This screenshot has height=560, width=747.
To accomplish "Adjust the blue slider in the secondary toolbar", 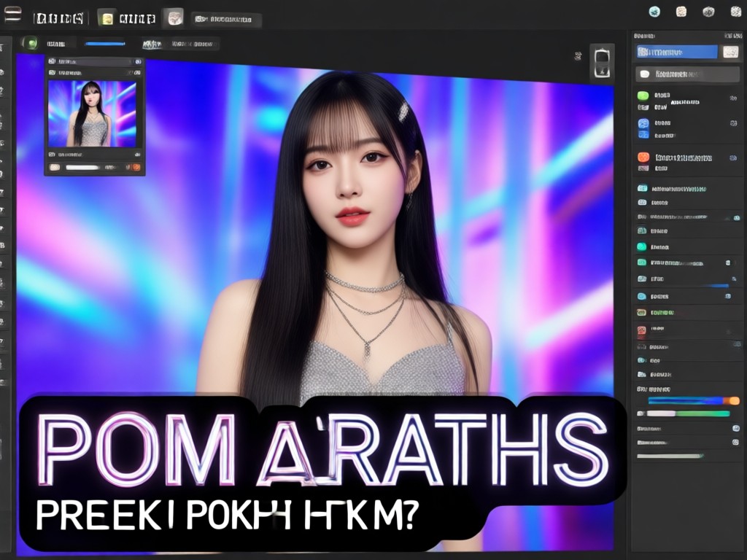I will (x=105, y=44).
